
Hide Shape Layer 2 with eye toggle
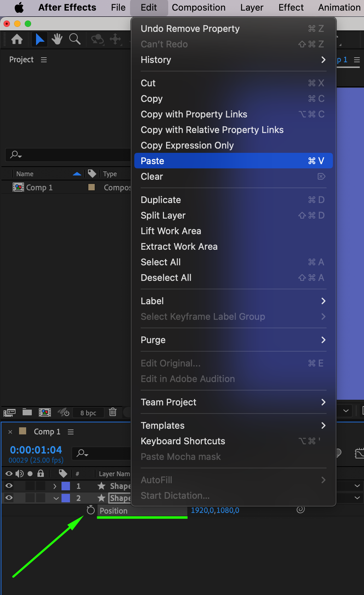click(9, 498)
